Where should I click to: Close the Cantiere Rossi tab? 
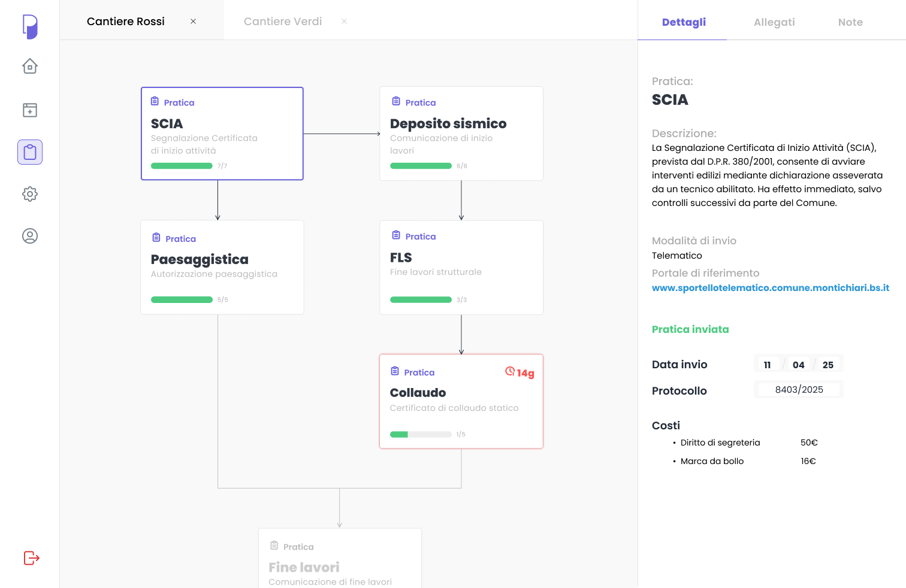tap(193, 22)
